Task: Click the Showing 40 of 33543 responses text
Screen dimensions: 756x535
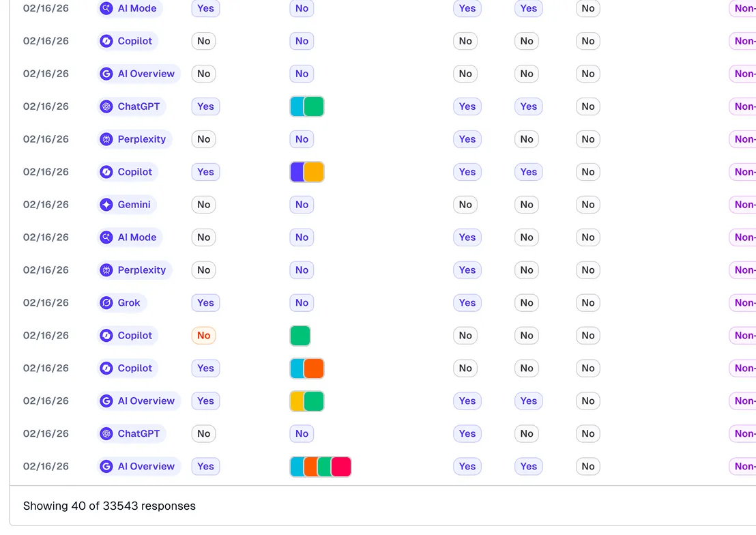Action: click(x=109, y=506)
